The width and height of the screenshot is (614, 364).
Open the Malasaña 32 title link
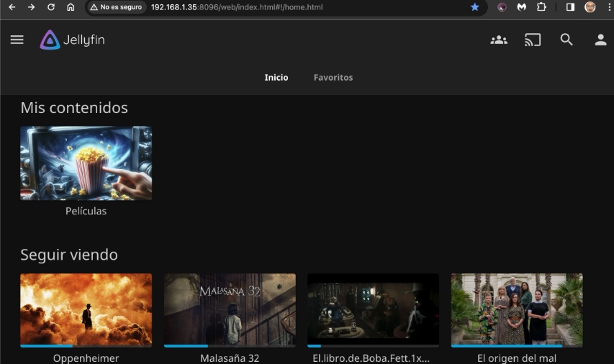[x=230, y=358]
